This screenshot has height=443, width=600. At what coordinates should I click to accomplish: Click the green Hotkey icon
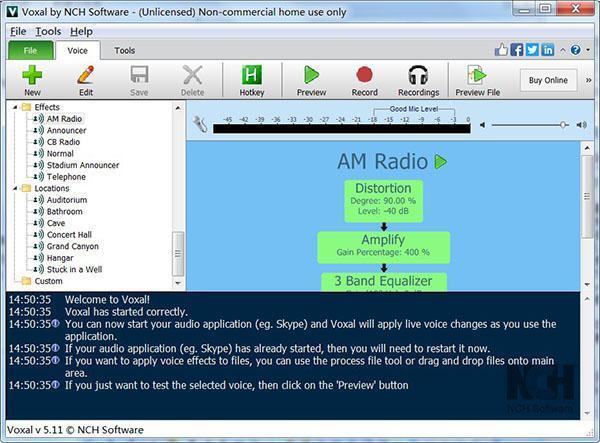tap(252, 75)
